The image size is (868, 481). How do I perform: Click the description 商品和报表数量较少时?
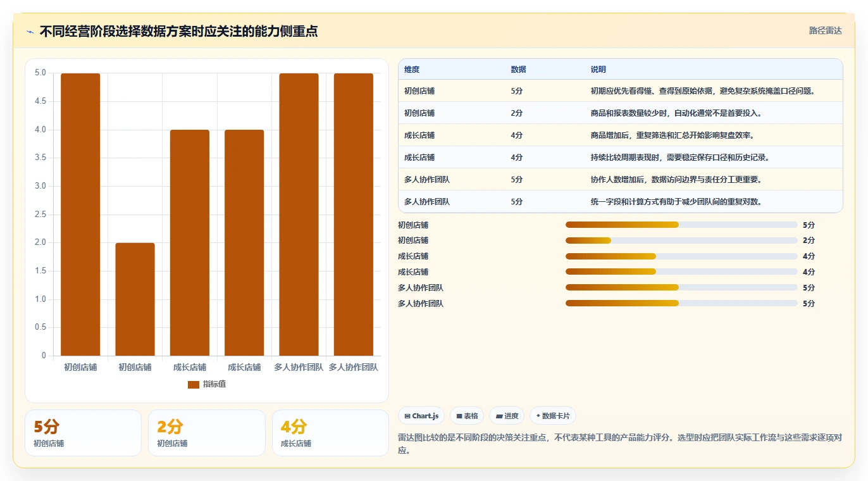(x=676, y=113)
